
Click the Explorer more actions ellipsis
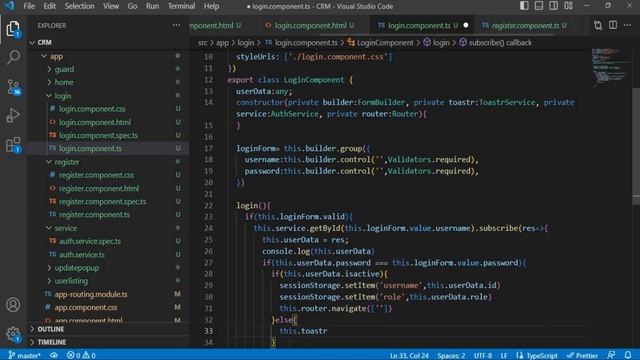[x=176, y=25]
